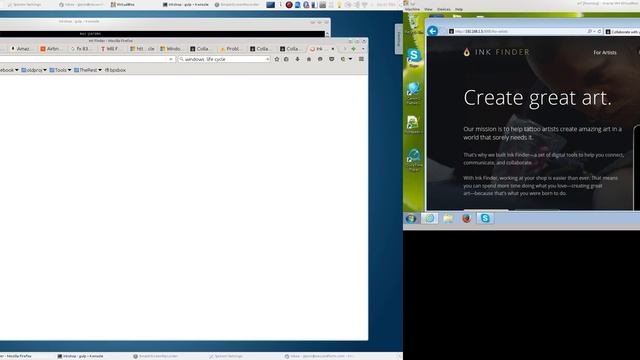Open Skype from the VM taskbar

[485, 218]
